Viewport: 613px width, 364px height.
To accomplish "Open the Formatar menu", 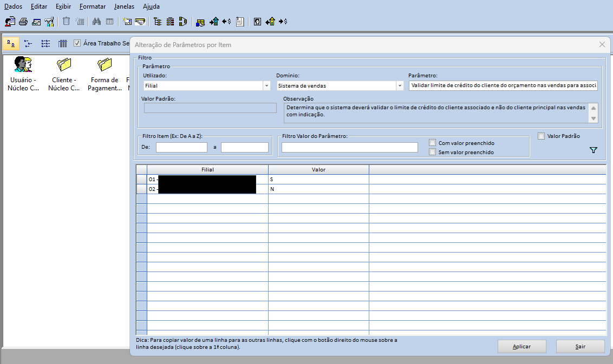I will [x=92, y=6].
